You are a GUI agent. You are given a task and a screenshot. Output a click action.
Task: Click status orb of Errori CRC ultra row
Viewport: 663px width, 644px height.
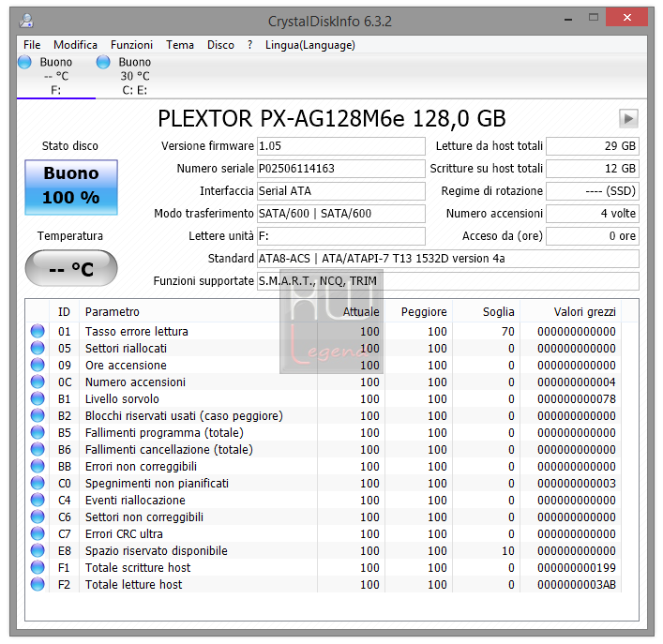(x=38, y=533)
